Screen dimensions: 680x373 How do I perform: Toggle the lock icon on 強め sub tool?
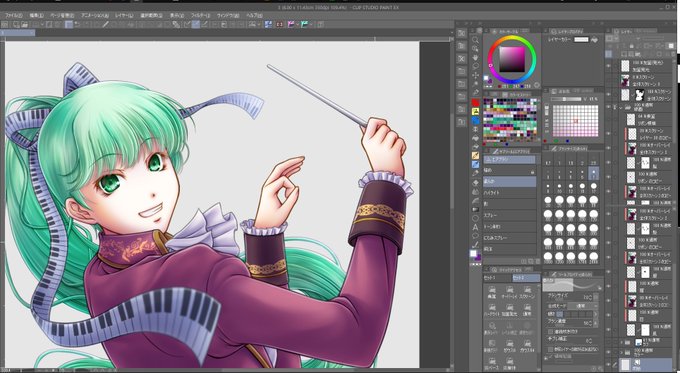[x=533, y=172]
